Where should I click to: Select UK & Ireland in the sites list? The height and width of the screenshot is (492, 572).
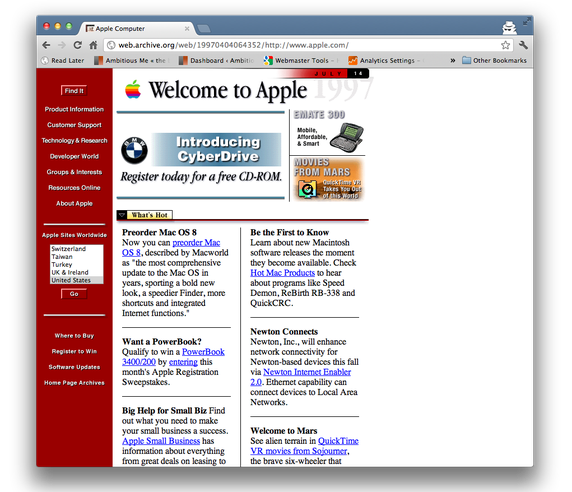76,272
